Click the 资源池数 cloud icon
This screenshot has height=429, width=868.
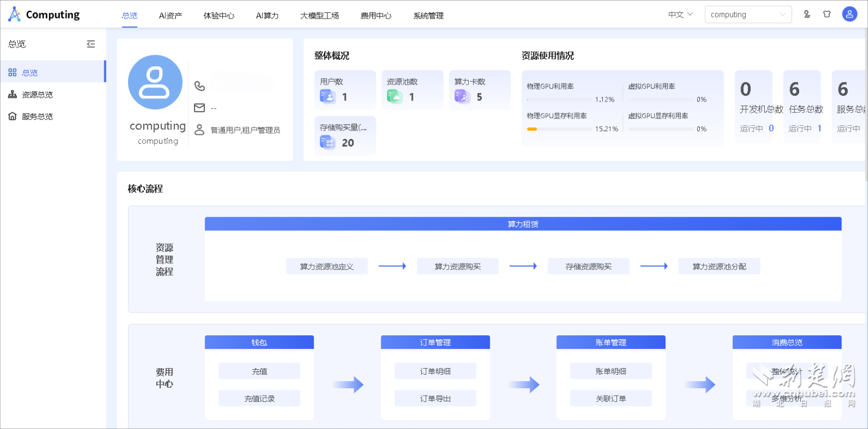(395, 97)
